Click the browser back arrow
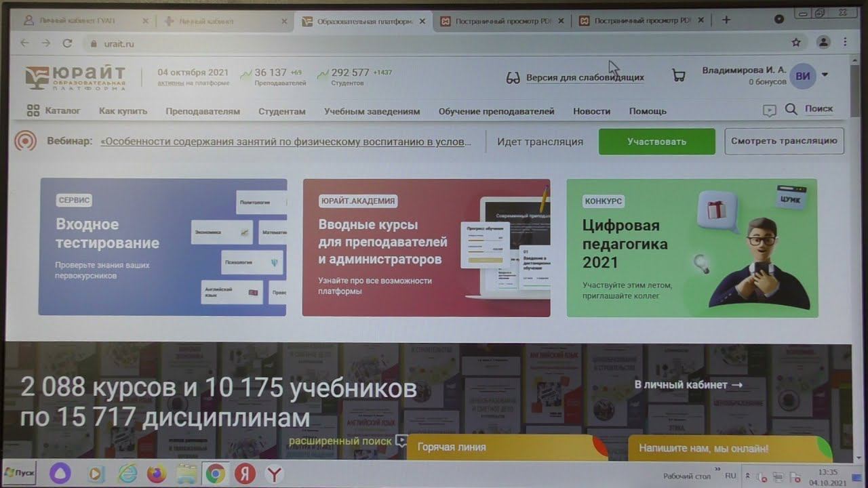 click(25, 43)
